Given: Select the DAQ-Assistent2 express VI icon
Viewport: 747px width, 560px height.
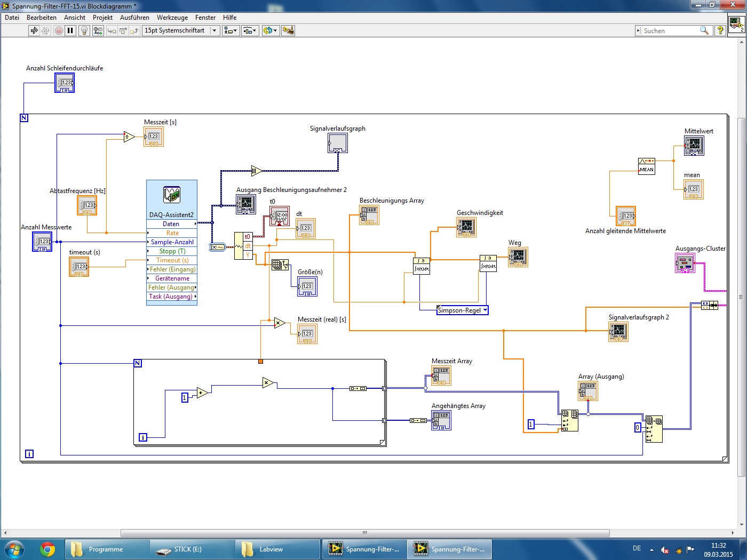Looking at the screenshot, I should [172, 195].
